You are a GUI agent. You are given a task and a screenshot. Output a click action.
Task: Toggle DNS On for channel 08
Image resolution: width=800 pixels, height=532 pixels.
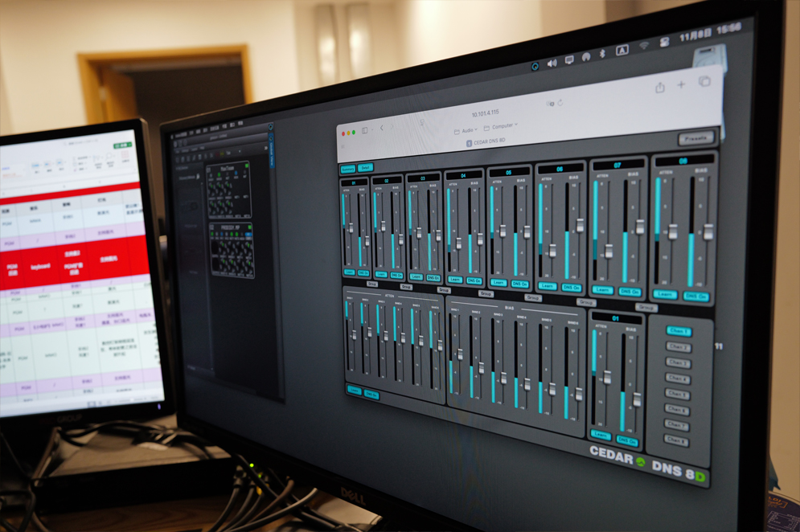click(x=696, y=296)
